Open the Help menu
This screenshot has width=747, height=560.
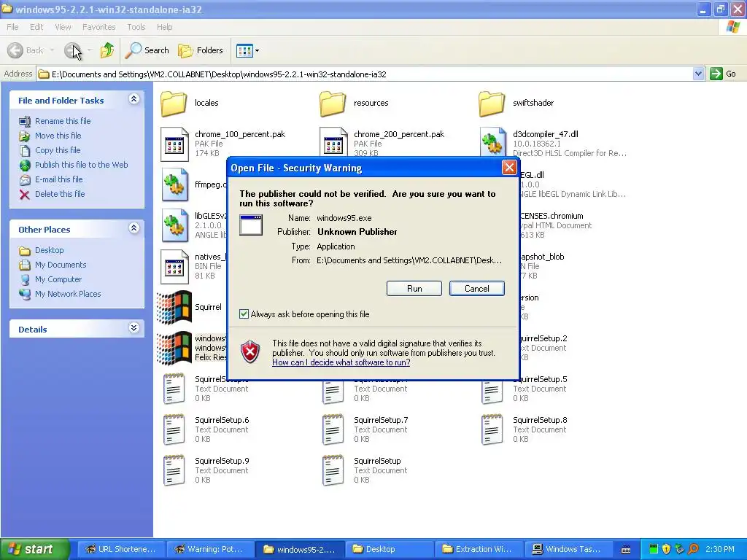(x=164, y=27)
